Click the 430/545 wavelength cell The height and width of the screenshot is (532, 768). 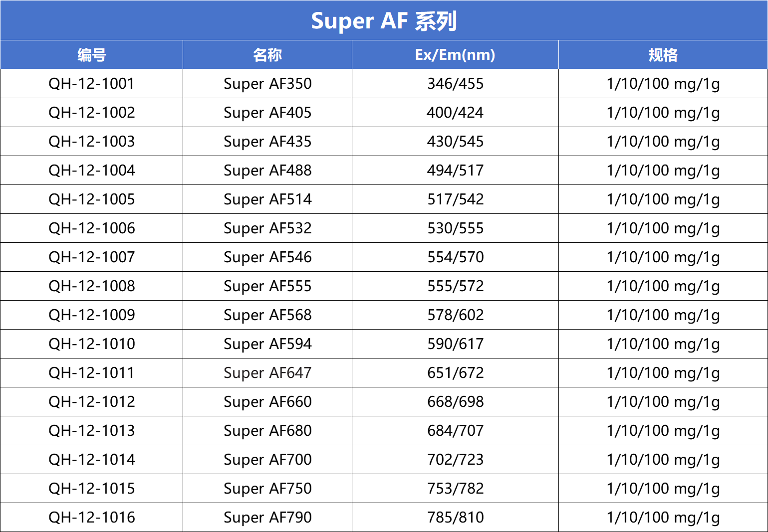[x=455, y=141]
